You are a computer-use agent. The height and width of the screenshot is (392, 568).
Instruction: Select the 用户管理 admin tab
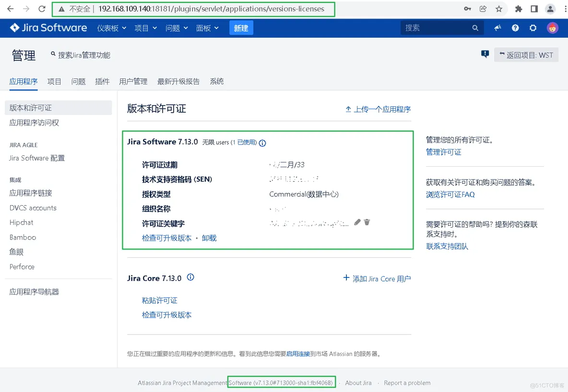point(133,81)
